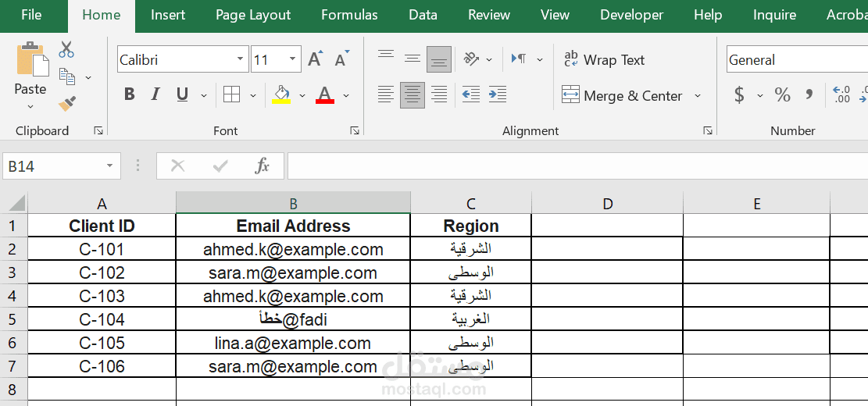Expand the Borders options arrow
Screen dimensions: 868x406
click(253, 95)
